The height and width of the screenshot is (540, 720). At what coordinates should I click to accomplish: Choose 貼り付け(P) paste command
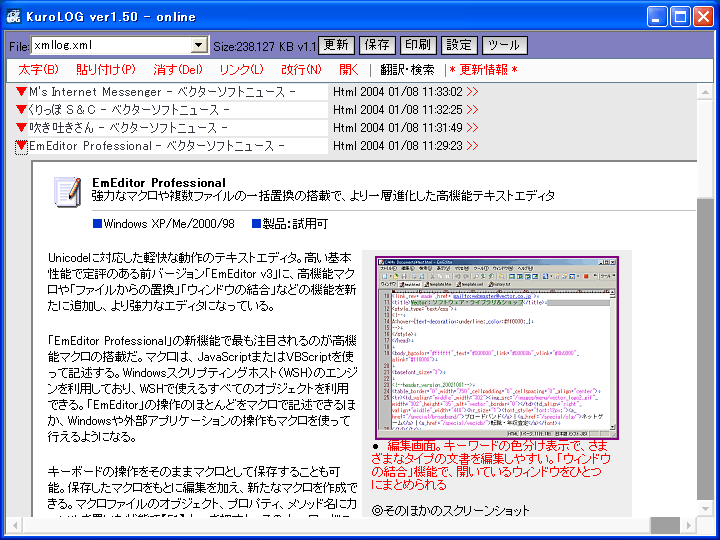[x=106, y=70]
